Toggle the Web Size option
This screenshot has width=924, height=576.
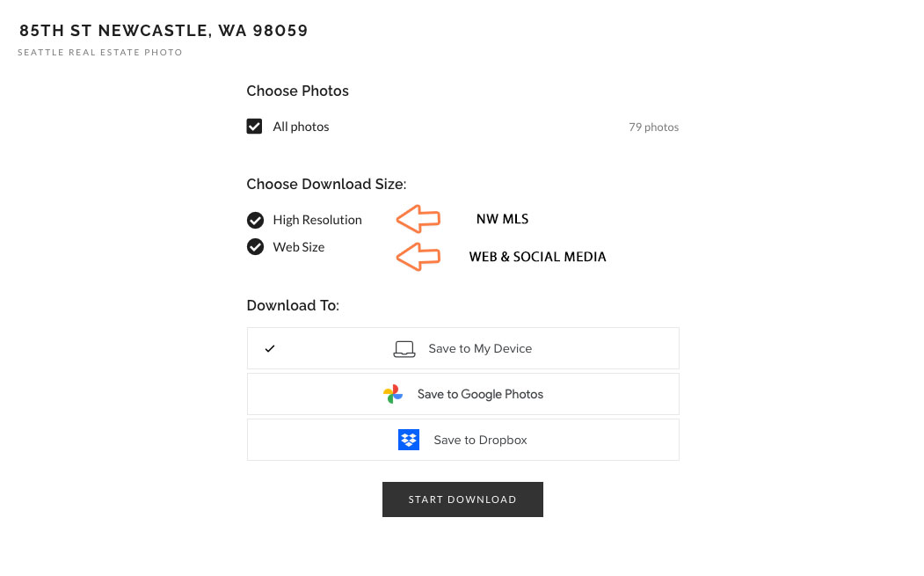pos(255,247)
